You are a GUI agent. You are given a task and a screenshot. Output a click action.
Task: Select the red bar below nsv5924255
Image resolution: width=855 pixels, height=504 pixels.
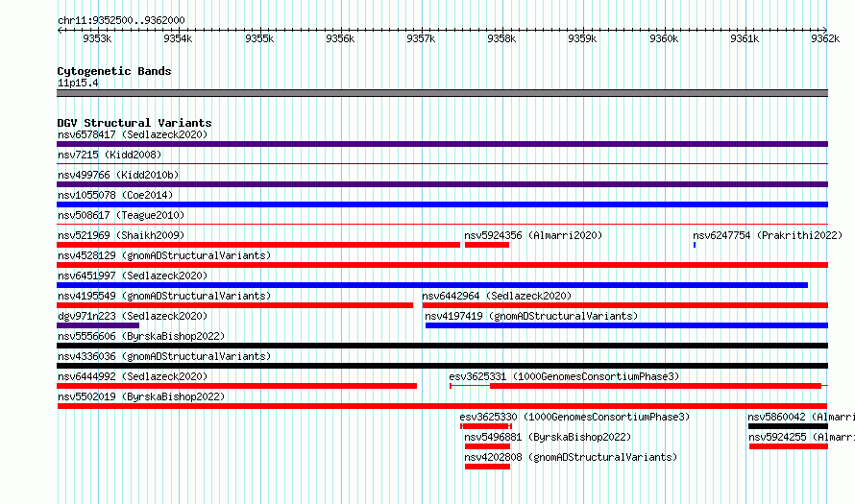click(789, 446)
